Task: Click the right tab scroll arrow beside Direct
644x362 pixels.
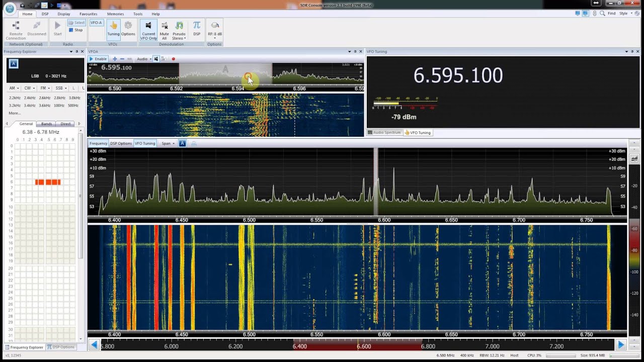Action: tap(79, 124)
